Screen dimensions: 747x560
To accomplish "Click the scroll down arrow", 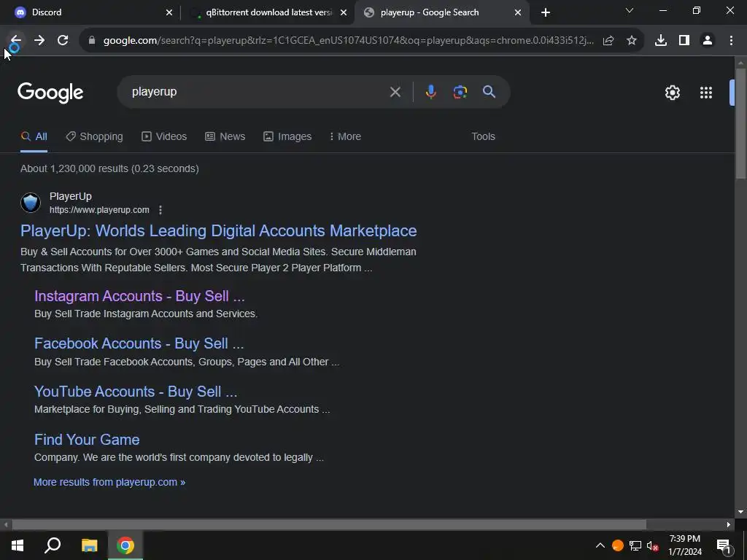I will click(x=740, y=513).
